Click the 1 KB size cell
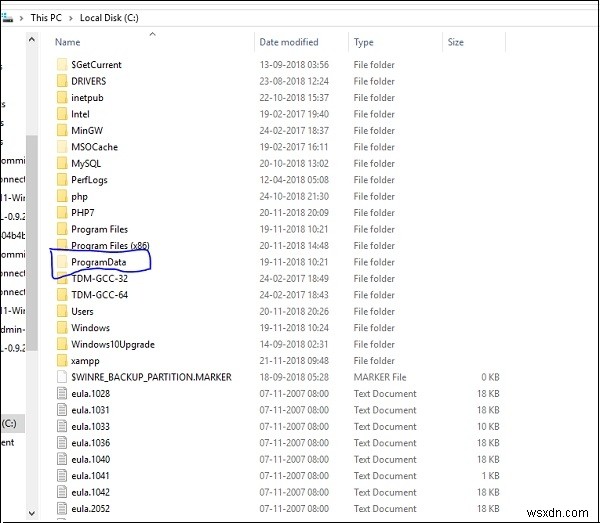Screen dimensions: 600x523 click(x=490, y=476)
